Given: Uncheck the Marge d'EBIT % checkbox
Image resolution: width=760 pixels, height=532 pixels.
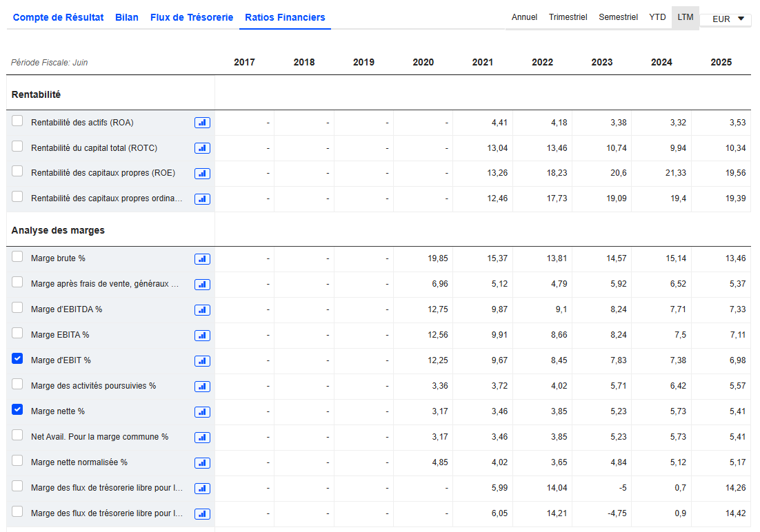Looking at the screenshot, I should 17,359.
